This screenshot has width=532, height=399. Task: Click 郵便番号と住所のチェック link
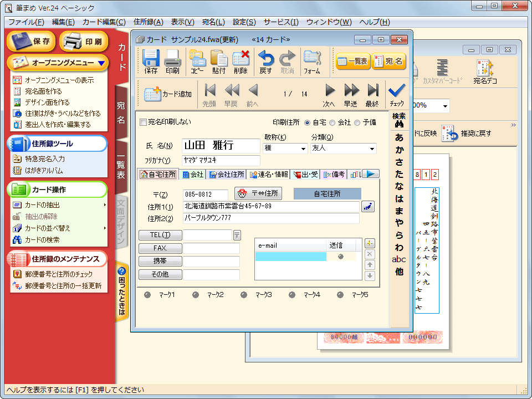tap(59, 274)
